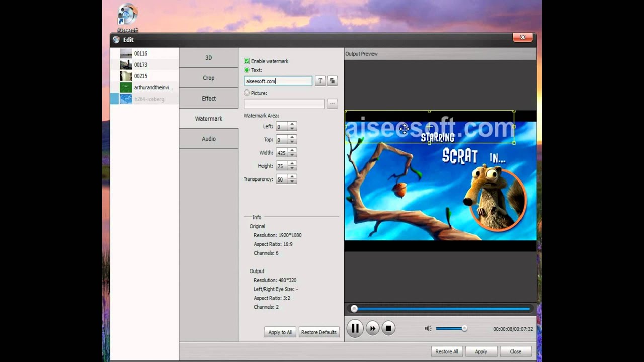Click the Resolution: 480*320 output text
Image resolution: width=644 pixels, height=362 pixels.
[275, 280]
